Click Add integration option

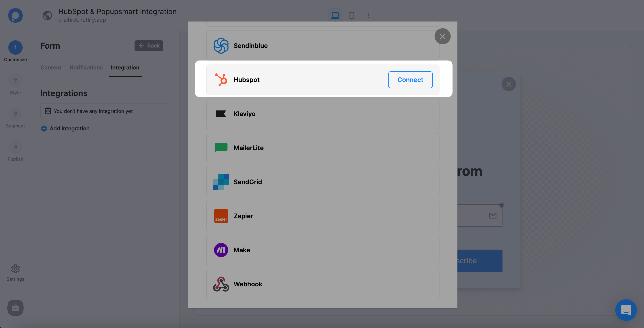click(65, 128)
